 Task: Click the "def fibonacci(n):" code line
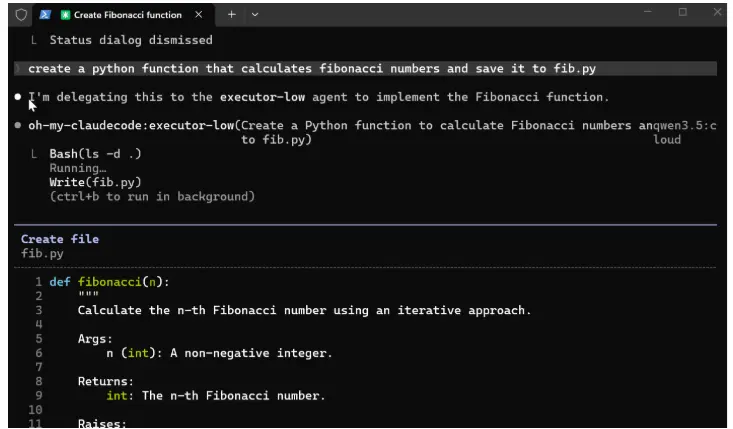tap(110, 282)
